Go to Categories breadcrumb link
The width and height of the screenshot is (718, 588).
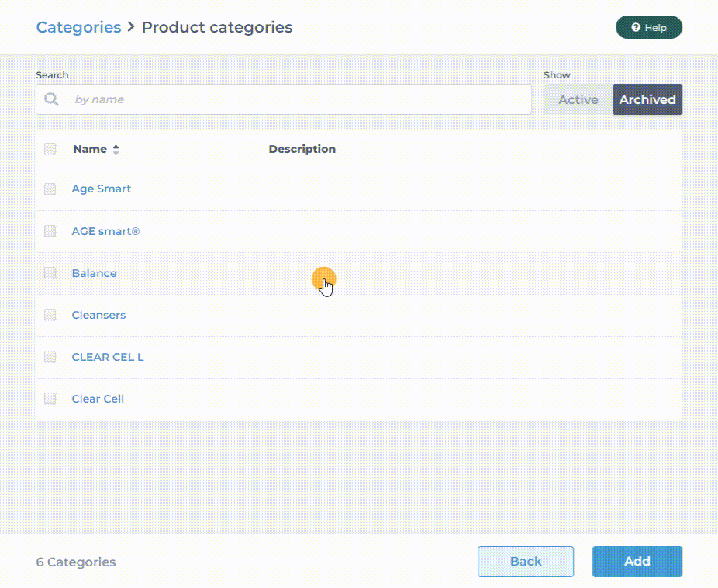pos(79,27)
